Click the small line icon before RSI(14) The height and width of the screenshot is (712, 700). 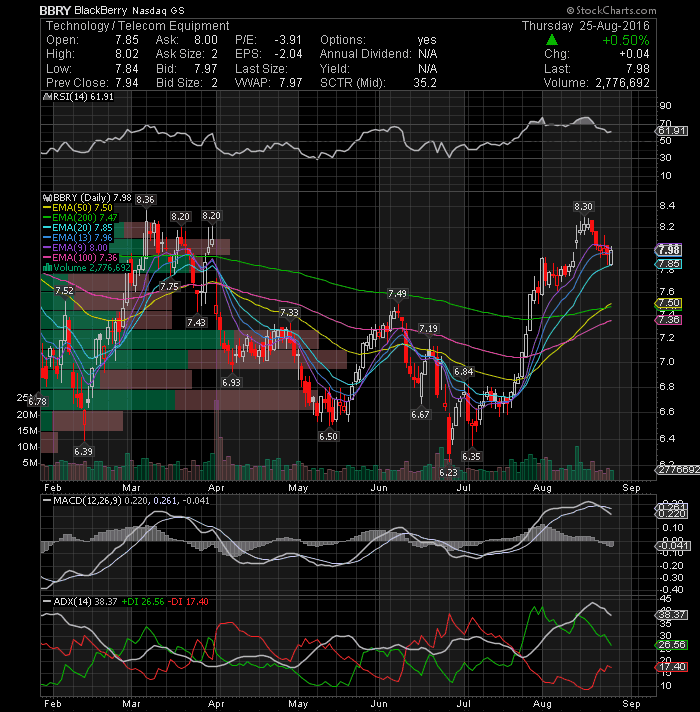(46, 97)
